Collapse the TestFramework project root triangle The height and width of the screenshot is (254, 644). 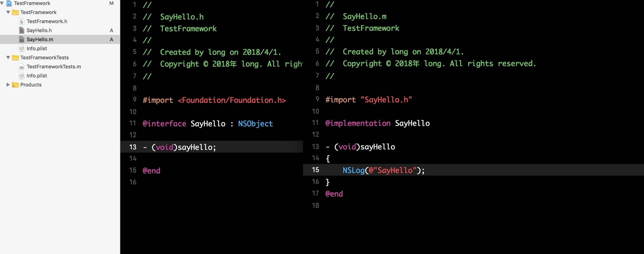point(2,3)
